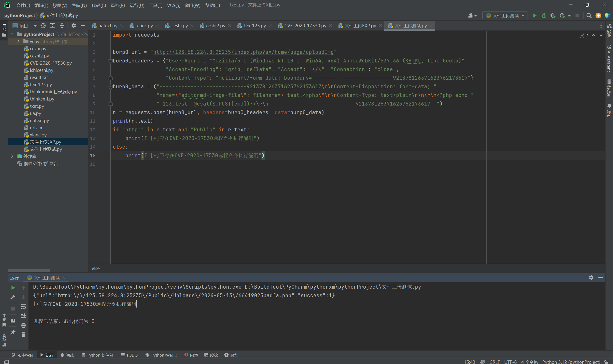Image resolution: width=613 pixels, height=364 pixels.
Task: Toggle Bookmarks tool window on left stripe
Action: [4, 320]
